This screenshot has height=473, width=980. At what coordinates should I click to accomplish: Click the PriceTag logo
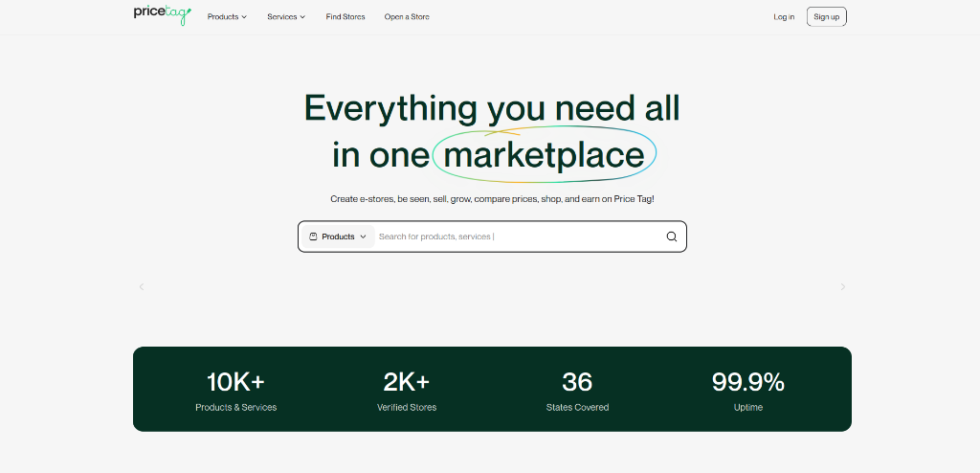(x=163, y=15)
